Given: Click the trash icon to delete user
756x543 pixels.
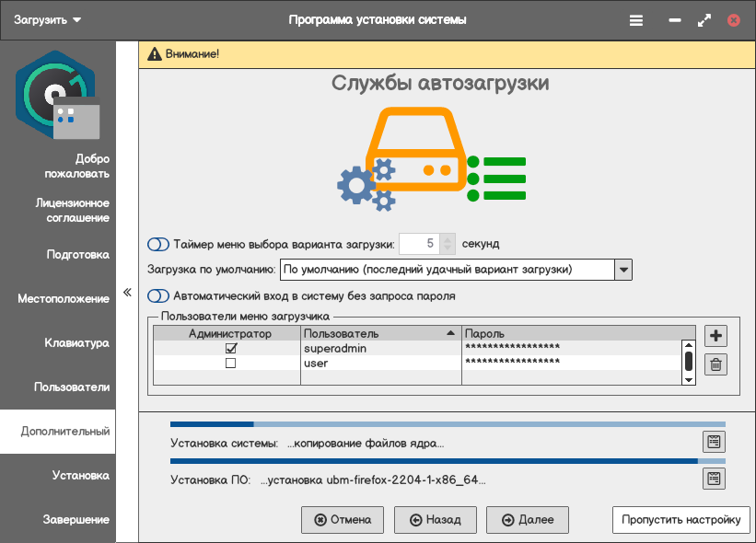Looking at the screenshot, I should point(715,364).
